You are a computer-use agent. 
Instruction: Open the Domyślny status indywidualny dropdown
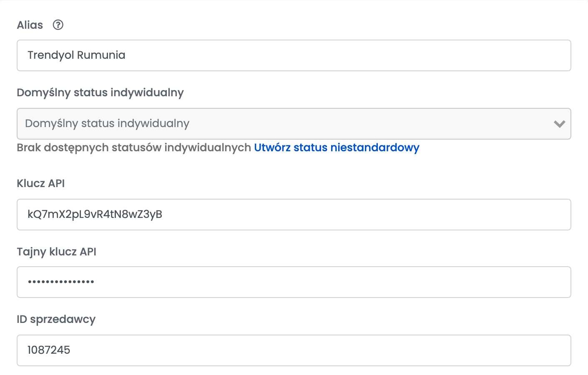pyautogui.click(x=294, y=124)
